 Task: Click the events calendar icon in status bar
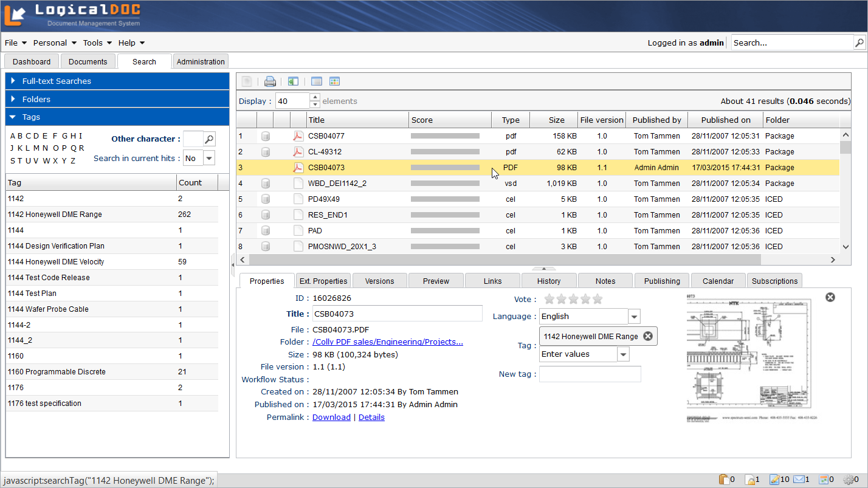click(824, 479)
